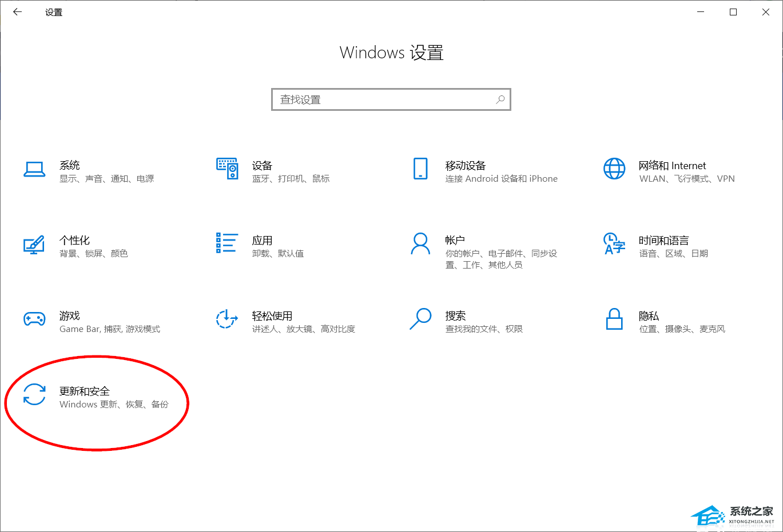
Task: Open the 个性化 paintbrush icon
Action: [x=34, y=244]
